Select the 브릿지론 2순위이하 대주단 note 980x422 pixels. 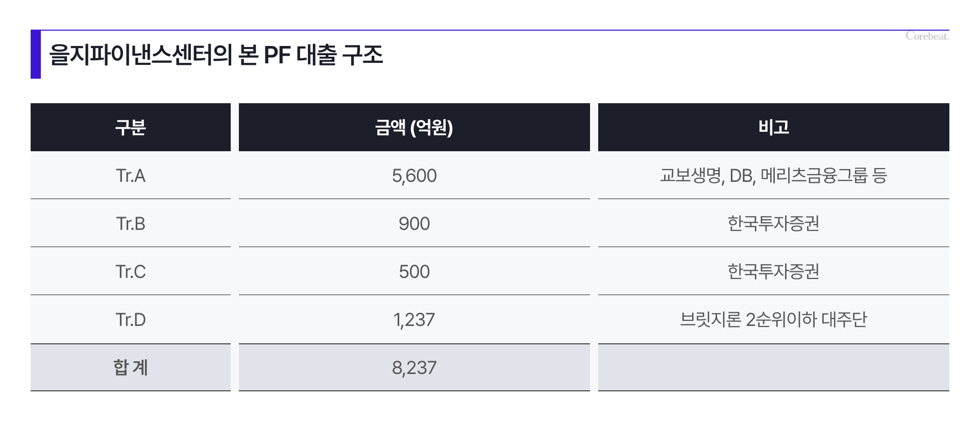773,320
